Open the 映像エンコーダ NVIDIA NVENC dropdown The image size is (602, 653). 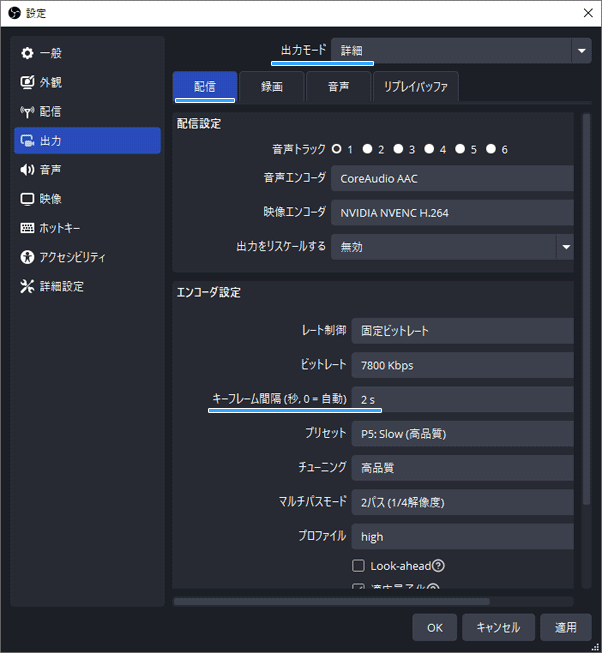click(x=452, y=212)
